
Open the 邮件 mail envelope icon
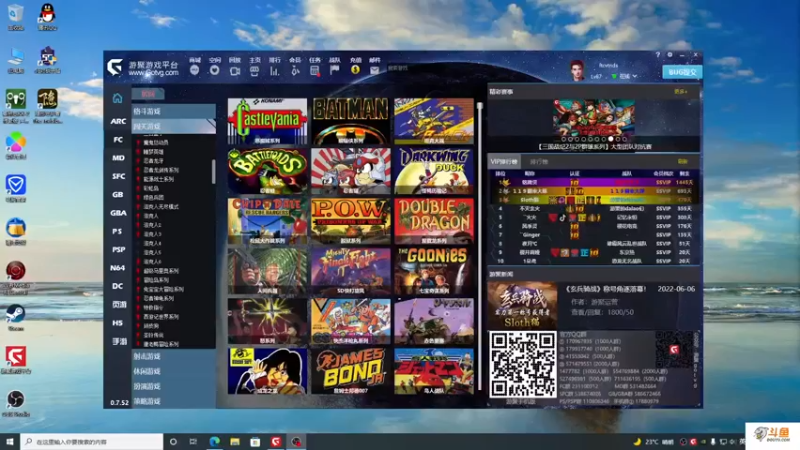click(374, 70)
